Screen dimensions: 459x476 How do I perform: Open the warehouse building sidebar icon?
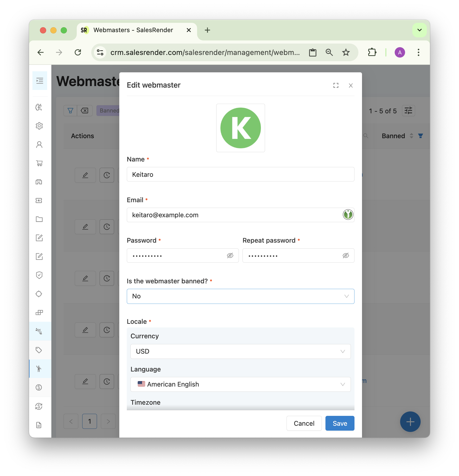tap(39, 182)
